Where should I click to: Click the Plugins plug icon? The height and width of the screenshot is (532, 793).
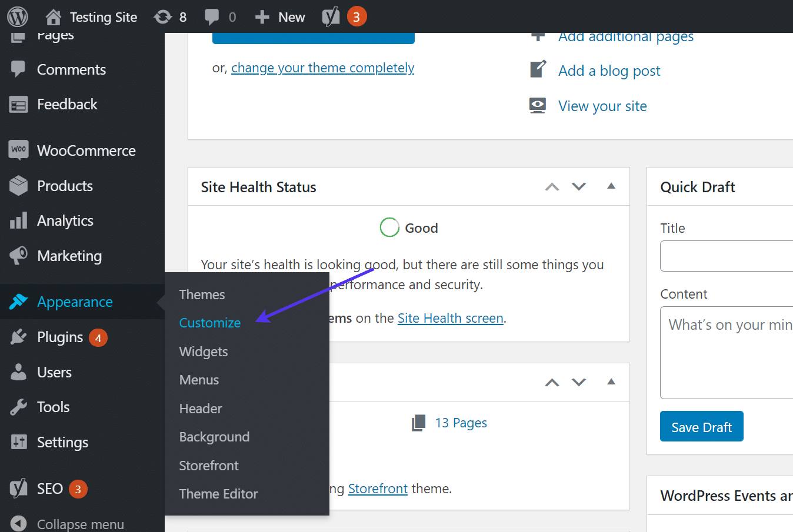[19, 337]
